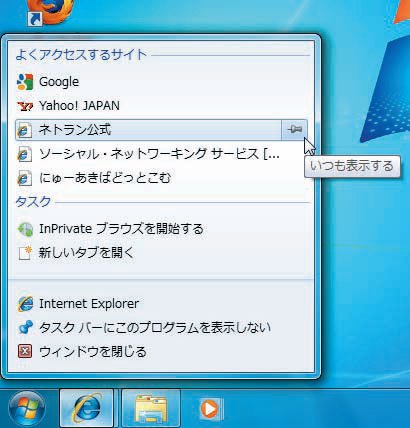Open Google from frequent sites list
This screenshot has height=428, width=410.
coord(161,82)
